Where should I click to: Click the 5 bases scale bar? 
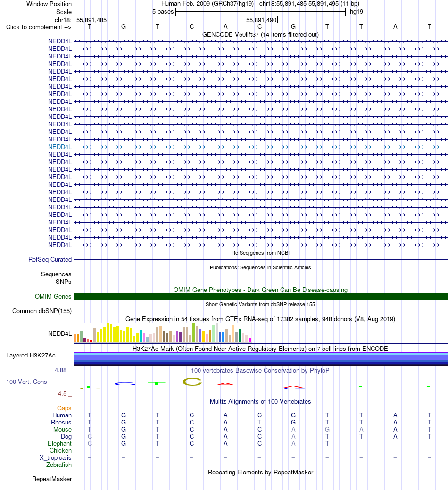click(x=261, y=12)
